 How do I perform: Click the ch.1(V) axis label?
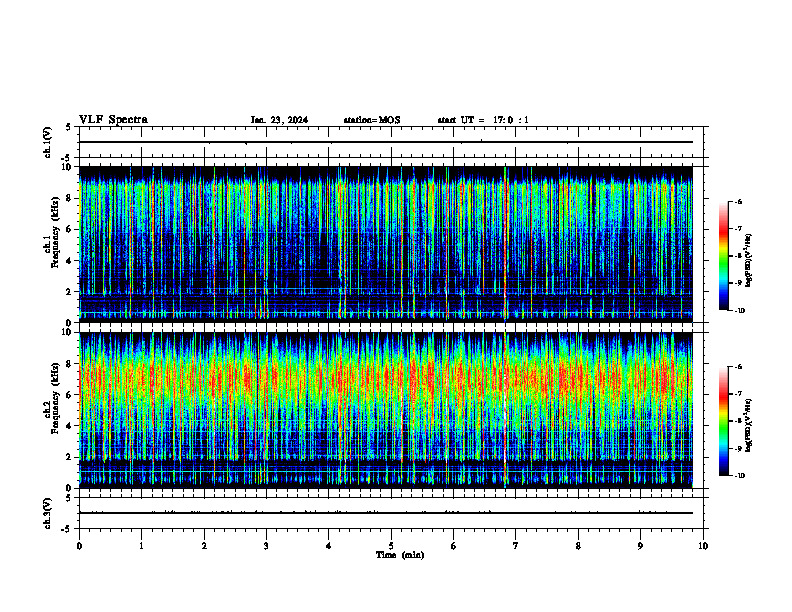click(47, 142)
